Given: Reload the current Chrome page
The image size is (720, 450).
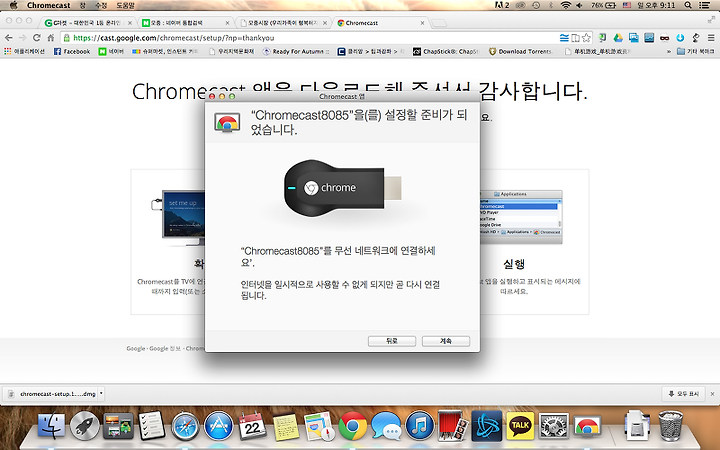Looking at the screenshot, I should click(37, 38).
